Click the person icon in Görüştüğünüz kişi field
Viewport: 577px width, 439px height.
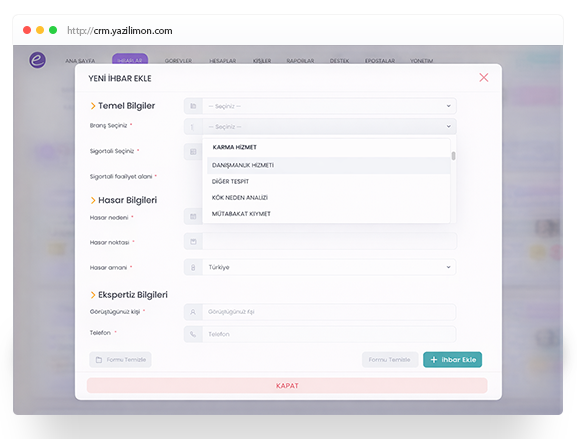click(x=193, y=312)
